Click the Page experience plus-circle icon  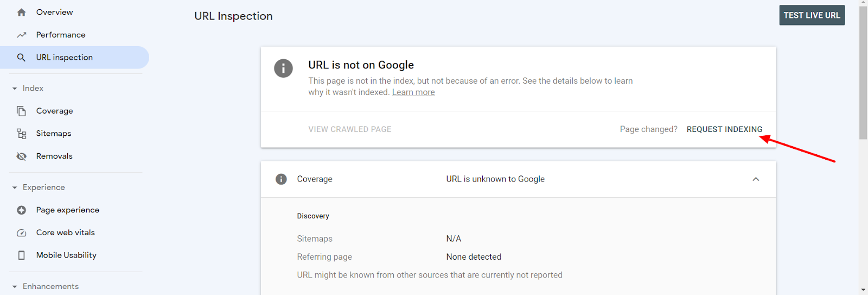[21, 210]
